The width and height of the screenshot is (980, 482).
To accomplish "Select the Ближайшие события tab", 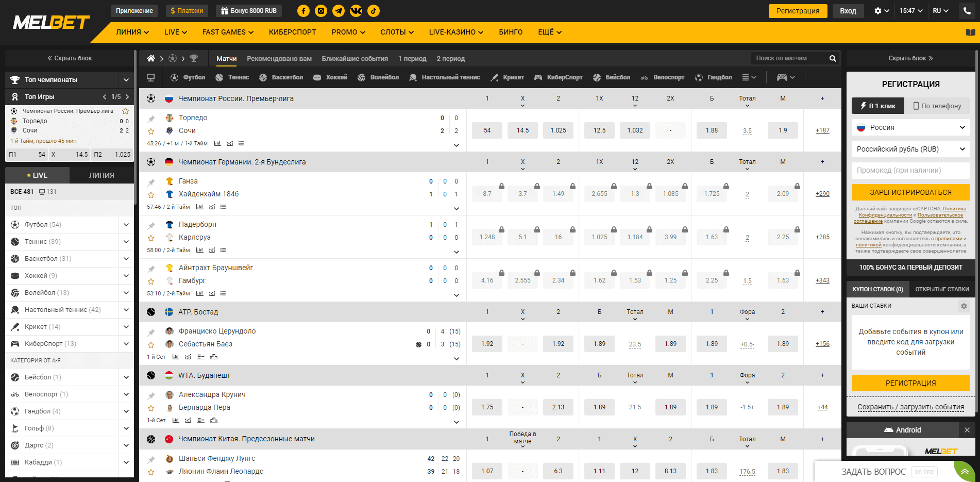I will click(x=355, y=59).
